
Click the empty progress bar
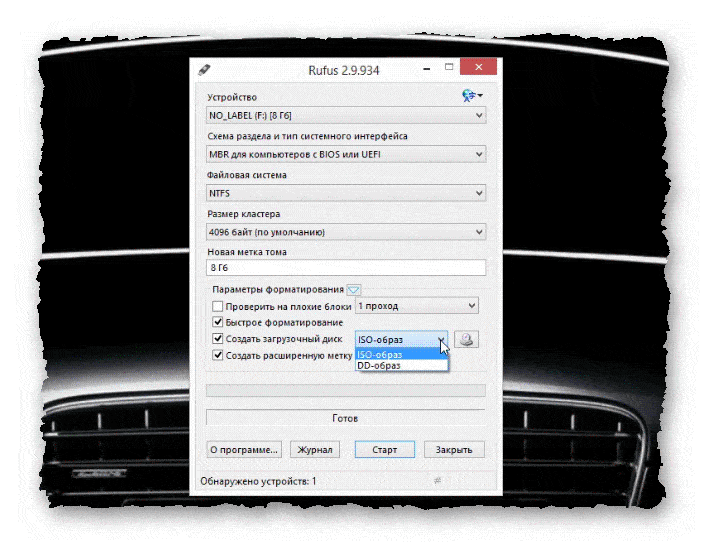346,390
